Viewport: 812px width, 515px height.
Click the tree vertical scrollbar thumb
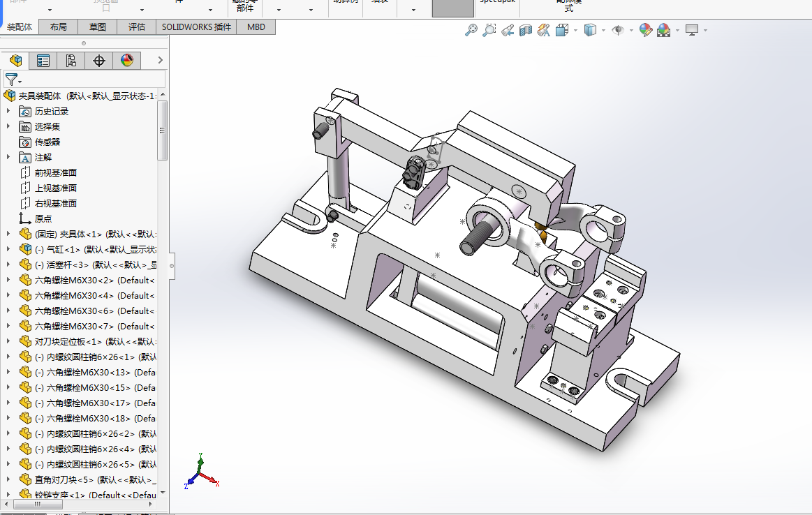pos(163,130)
